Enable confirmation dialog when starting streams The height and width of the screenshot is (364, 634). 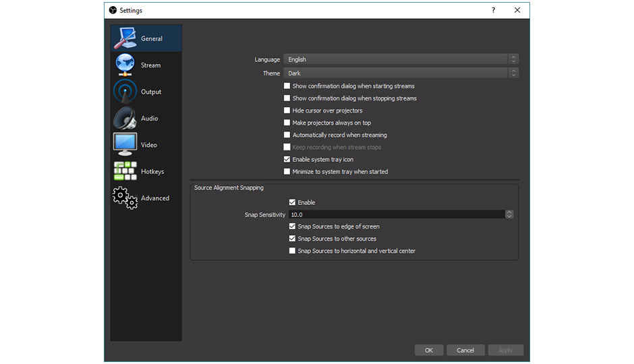287,86
